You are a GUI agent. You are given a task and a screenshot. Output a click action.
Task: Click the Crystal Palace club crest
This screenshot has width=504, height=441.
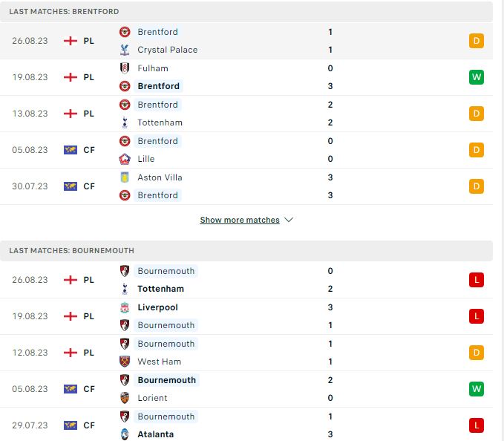click(x=125, y=50)
